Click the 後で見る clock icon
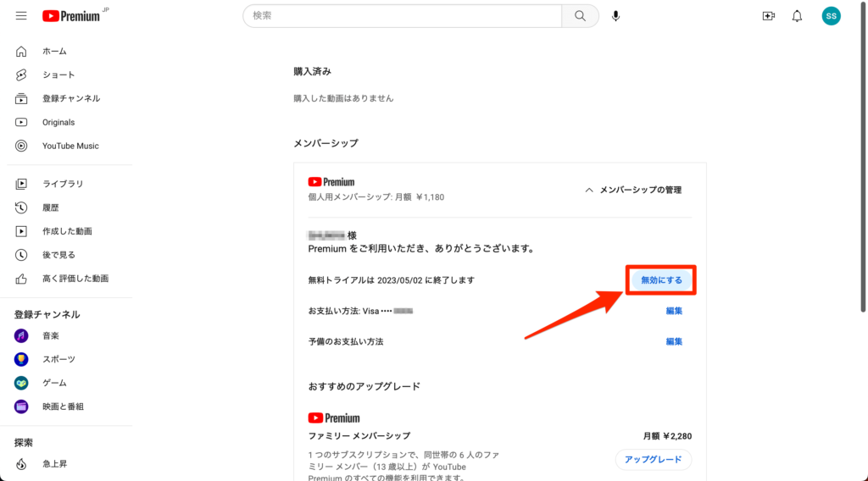Viewport: 868px width, 481px height. point(21,255)
